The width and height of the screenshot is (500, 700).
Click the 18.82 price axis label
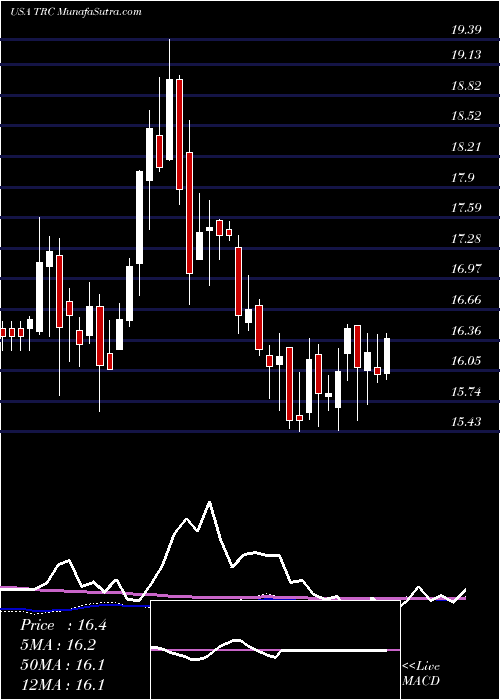click(x=466, y=86)
